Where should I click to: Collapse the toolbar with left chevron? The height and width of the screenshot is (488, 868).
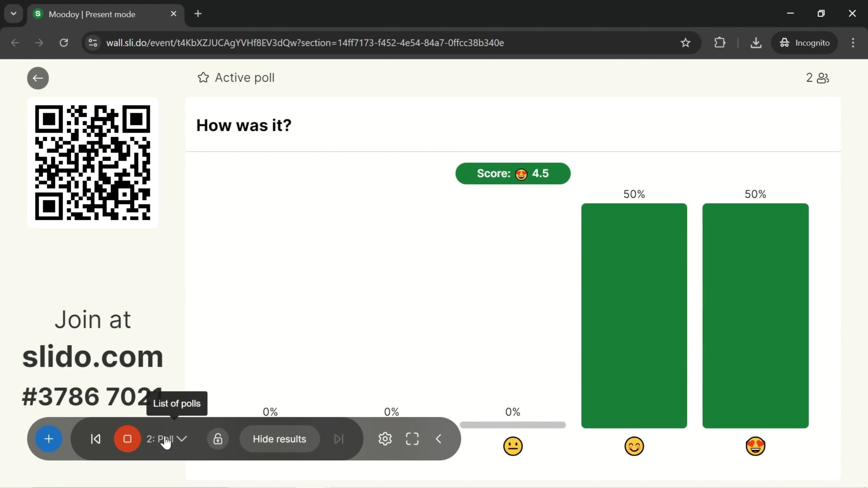[x=438, y=439]
